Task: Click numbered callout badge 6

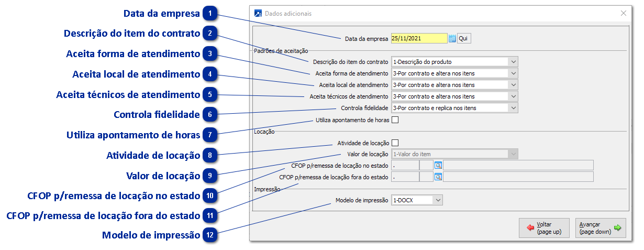Action: (210, 115)
